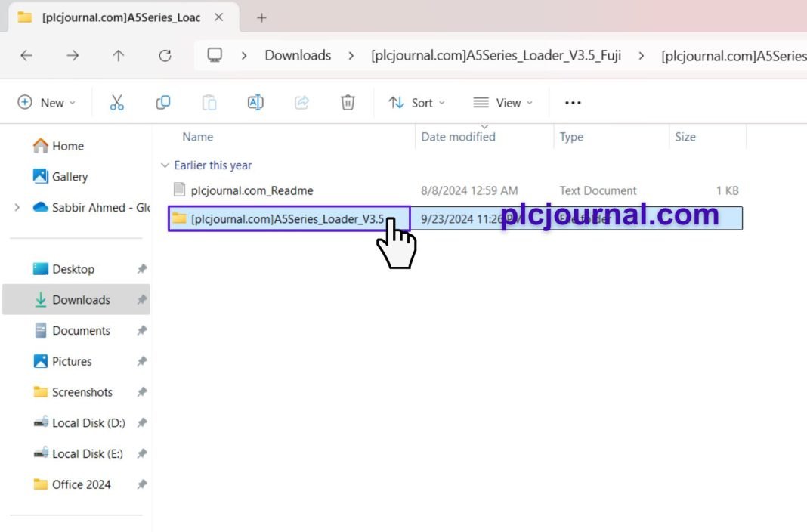Expand the Sabbir Ahmed OneDrive node
The height and width of the screenshot is (532, 807).
click(x=17, y=207)
